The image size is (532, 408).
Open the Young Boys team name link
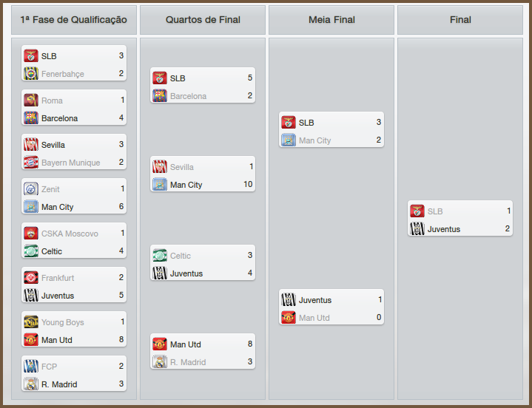tap(63, 322)
